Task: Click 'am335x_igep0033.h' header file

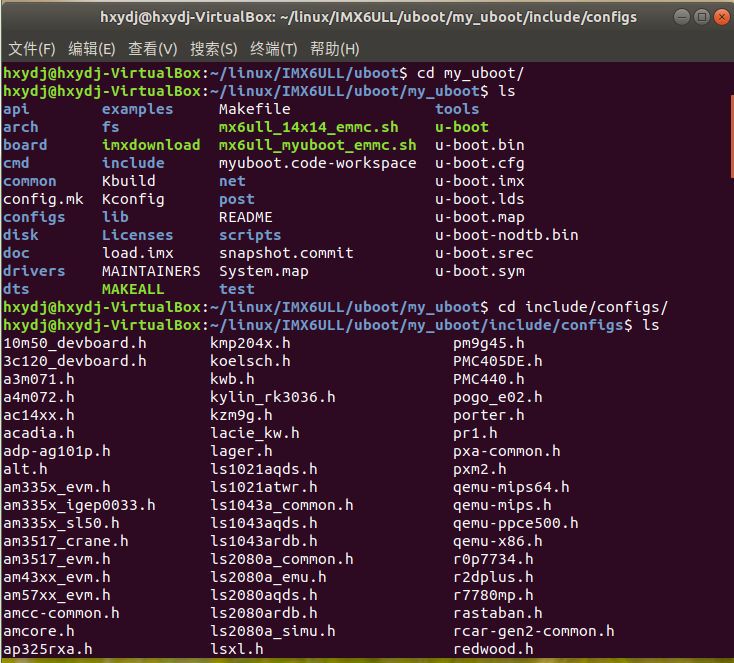Action: 80,505
